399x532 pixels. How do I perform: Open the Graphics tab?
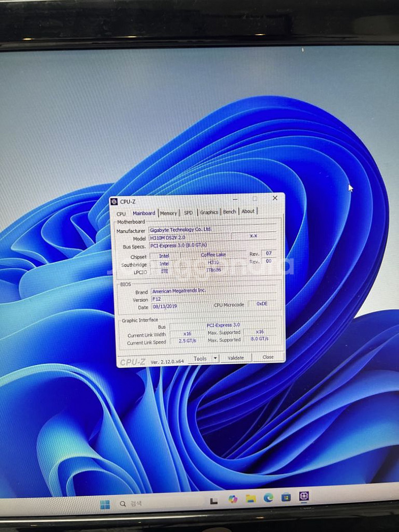click(209, 212)
